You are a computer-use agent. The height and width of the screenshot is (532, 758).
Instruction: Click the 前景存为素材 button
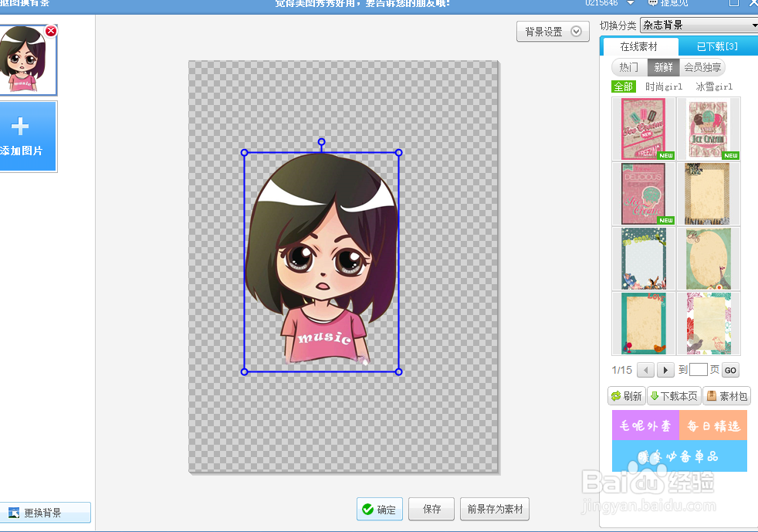(x=495, y=509)
